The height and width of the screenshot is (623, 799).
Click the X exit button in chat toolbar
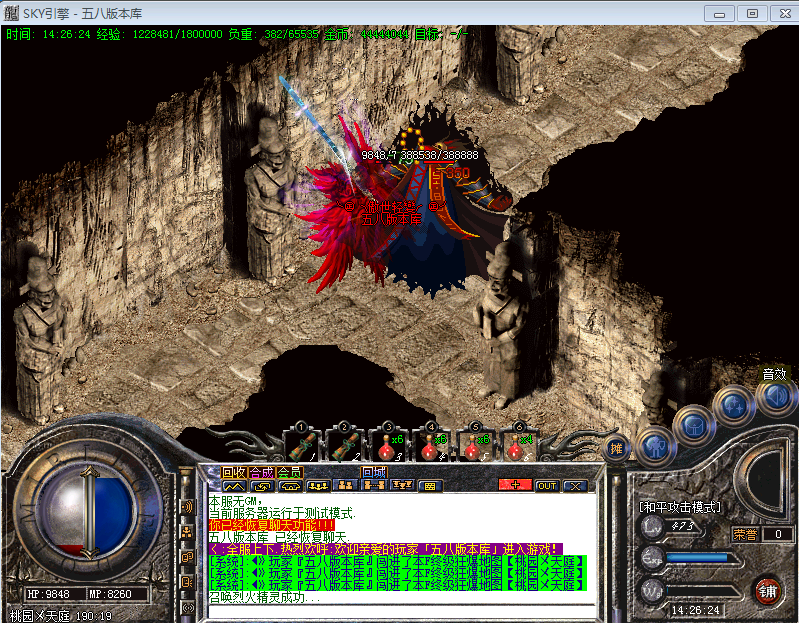575,486
